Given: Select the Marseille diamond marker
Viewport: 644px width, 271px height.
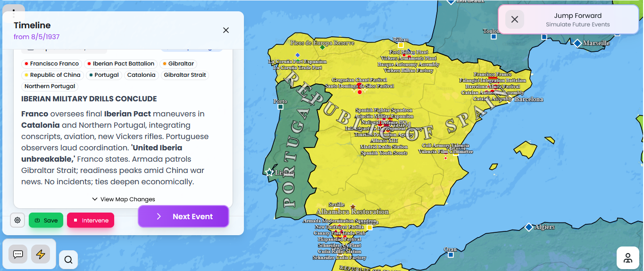Looking at the screenshot, I should (x=577, y=43).
